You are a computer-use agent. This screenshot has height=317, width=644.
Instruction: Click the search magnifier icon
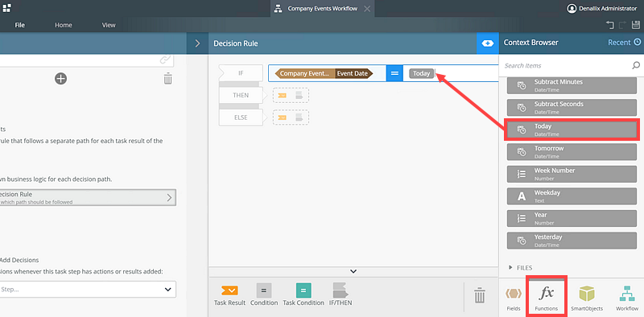click(x=636, y=65)
